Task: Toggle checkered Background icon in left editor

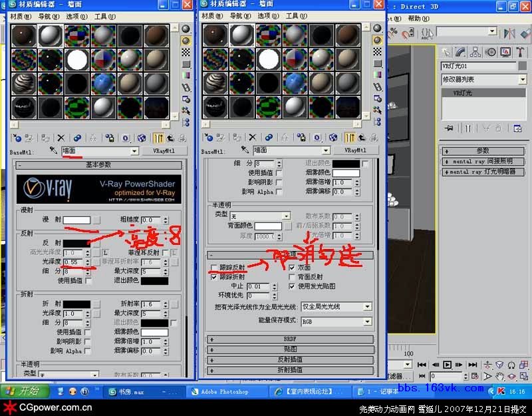Action: (186, 53)
